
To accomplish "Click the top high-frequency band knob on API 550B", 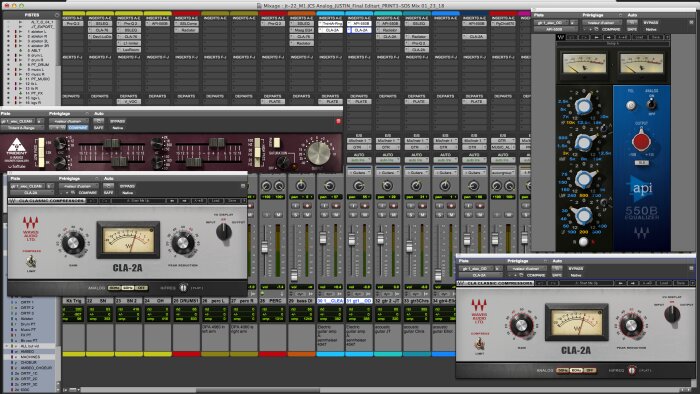I will pyautogui.click(x=583, y=105).
